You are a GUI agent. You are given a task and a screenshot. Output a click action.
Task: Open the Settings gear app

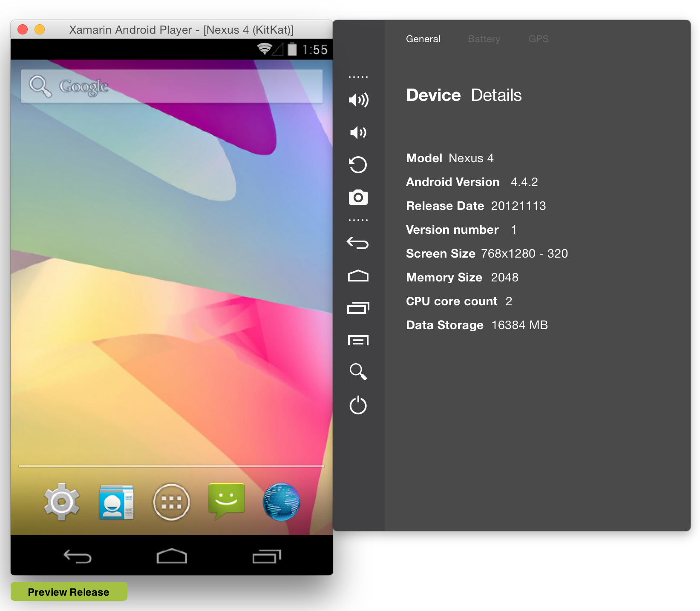62,502
